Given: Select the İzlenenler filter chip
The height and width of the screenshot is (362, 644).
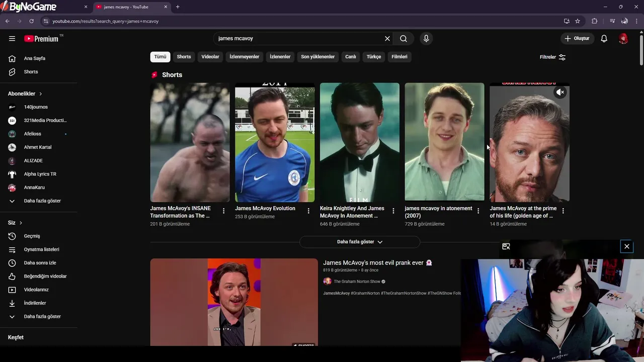Looking at the screenshot, I should (x=280, y=57).
